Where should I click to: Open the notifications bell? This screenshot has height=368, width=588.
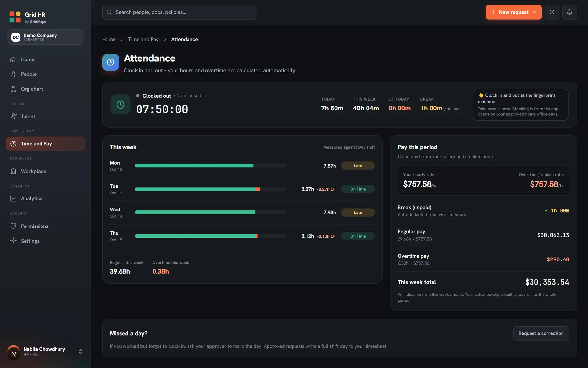pos(569,12)
